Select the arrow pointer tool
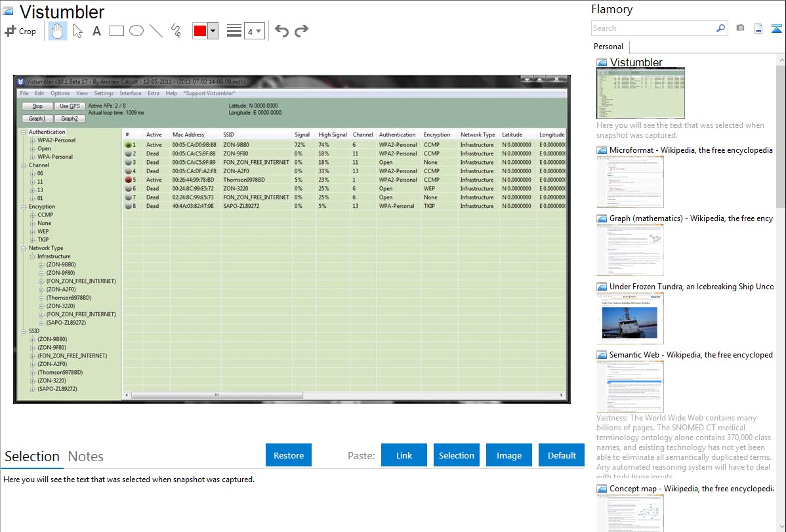 click(x=77, y=31)
